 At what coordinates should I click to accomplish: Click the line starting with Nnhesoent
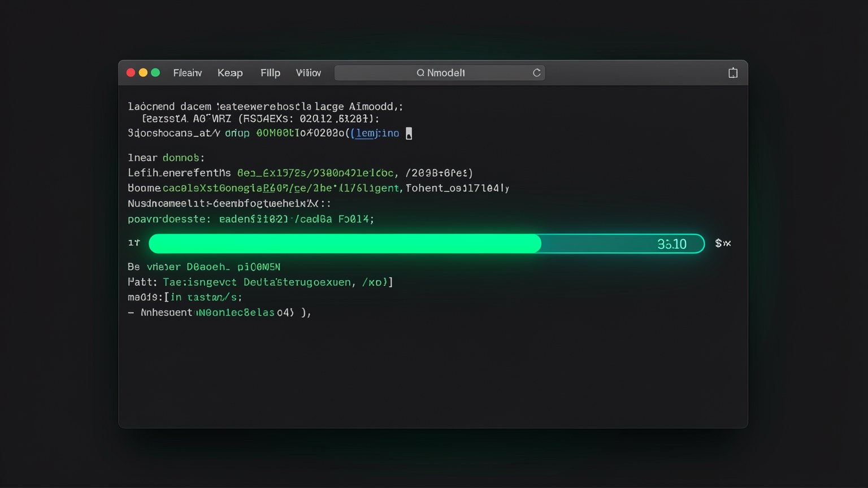pos(220,312)
